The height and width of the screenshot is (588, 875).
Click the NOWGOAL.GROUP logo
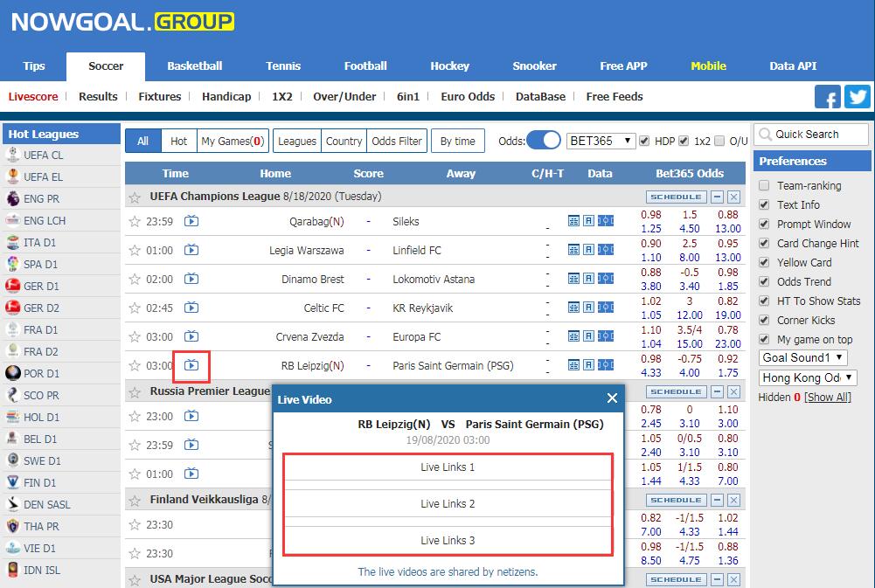click(122, 22)
